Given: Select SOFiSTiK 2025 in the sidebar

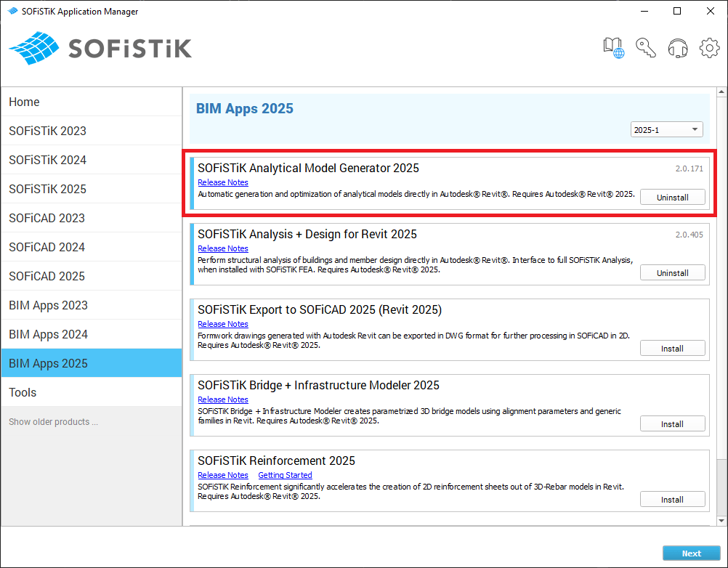Looking at the screenshot, I should tap(92, 189).
